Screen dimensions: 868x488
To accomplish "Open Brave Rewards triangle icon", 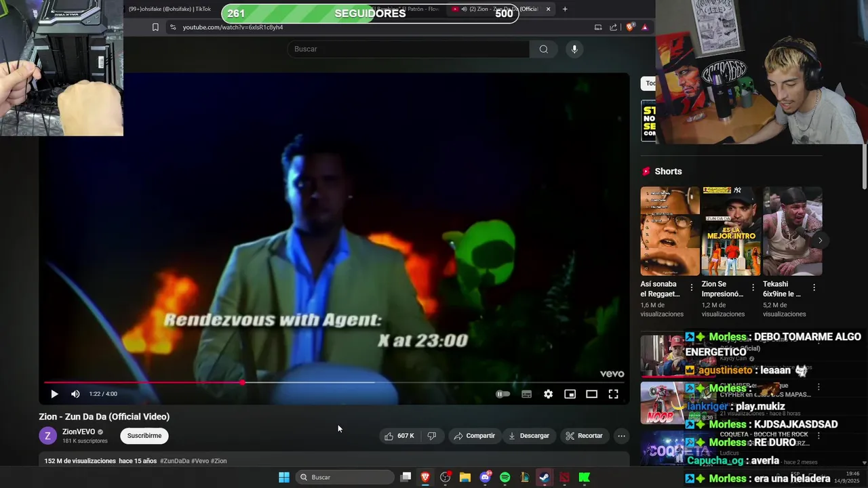I will tap(645, 27).
